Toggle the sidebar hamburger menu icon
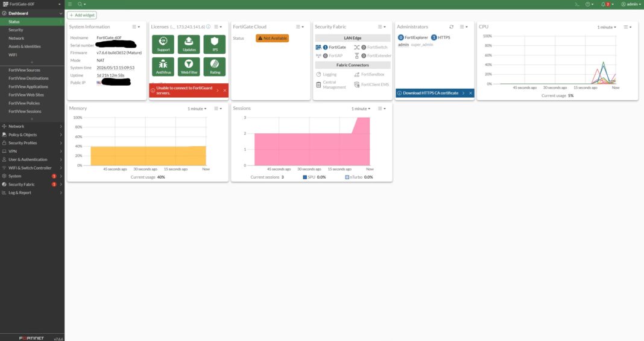Viewport: 644px width, 341px height. tap(70, 4)
